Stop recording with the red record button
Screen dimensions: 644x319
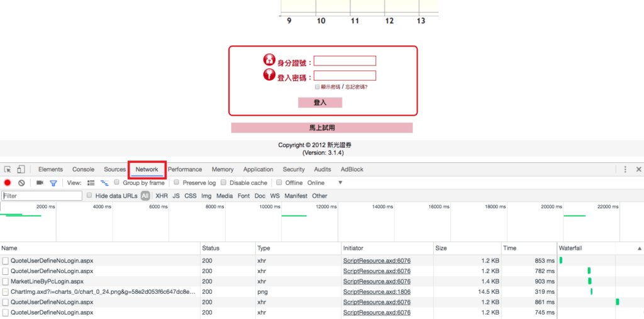[8, 183]
